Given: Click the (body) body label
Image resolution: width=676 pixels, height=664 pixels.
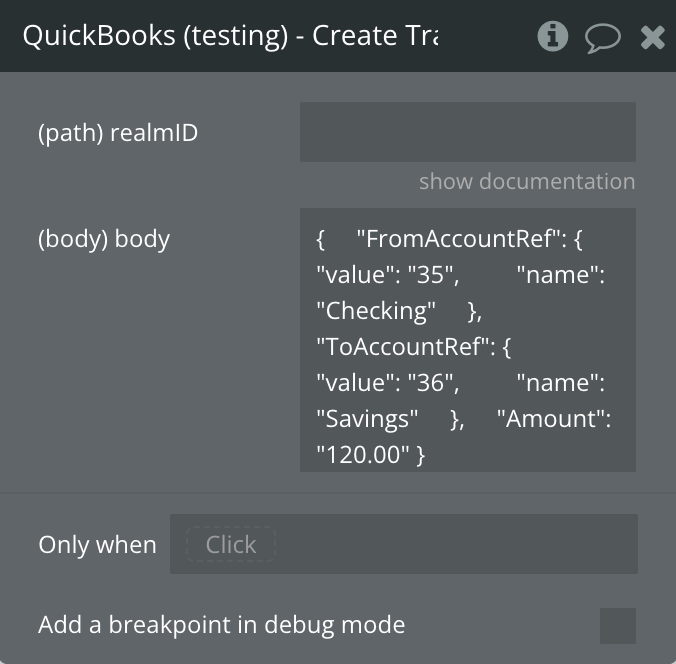Looking at the screenshot, I should 104,239.
